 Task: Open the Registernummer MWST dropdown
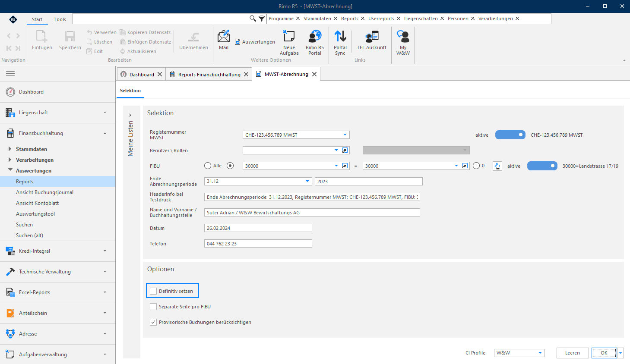[345, 135]
